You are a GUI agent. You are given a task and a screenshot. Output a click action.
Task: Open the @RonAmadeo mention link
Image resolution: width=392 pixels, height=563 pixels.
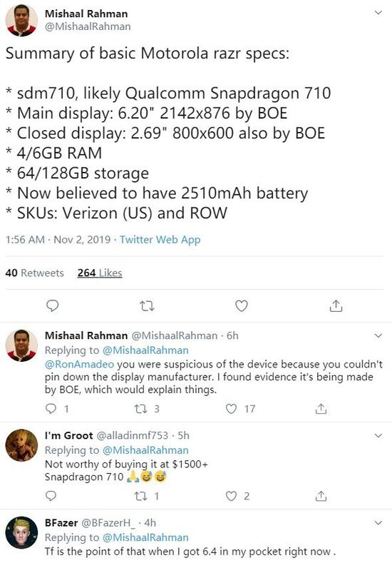(79, 364)
